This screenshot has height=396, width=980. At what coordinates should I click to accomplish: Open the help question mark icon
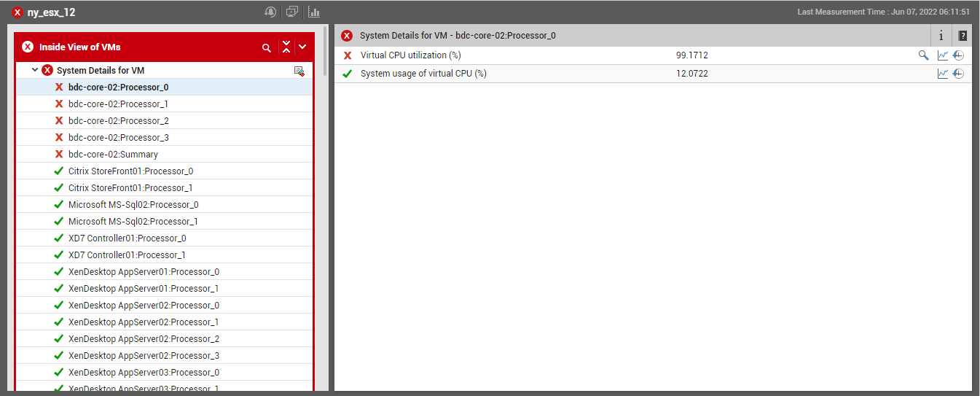(963, 36)
